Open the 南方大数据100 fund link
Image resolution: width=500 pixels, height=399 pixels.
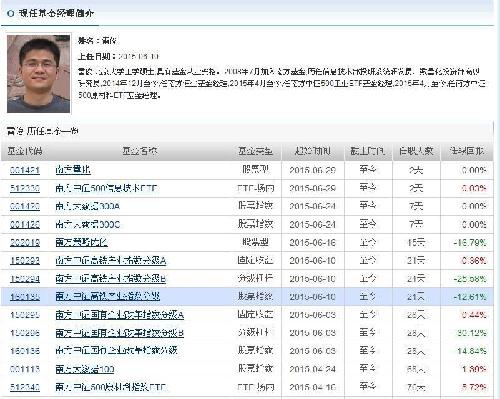[x=85, y=369]
